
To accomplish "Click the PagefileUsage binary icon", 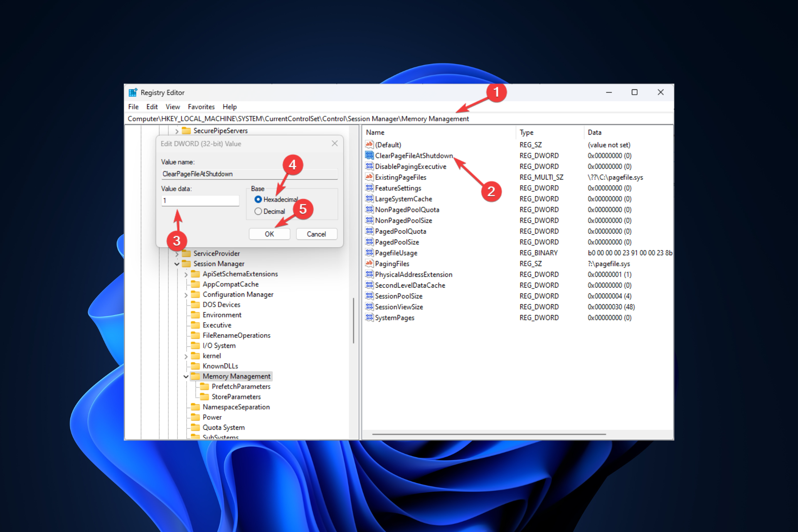I will [x=369, y=252].
